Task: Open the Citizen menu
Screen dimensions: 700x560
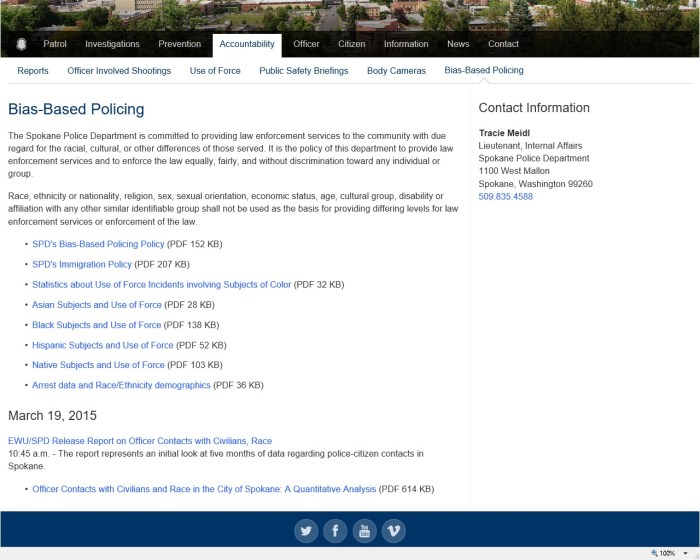Action: [351, 44]
